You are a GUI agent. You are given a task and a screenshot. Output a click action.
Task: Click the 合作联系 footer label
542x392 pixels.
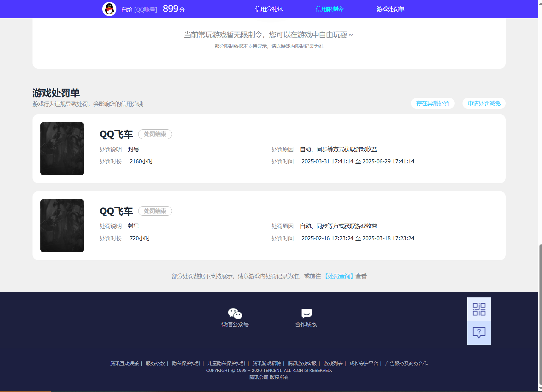(x=306, y=325)
